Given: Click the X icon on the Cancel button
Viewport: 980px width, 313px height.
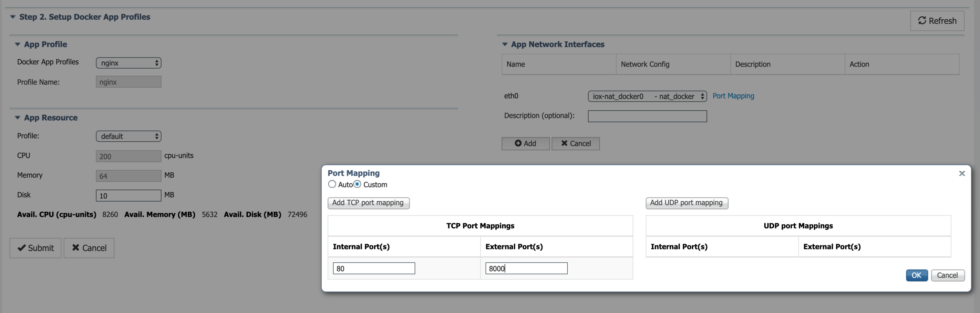Looking at the screenshot, I should coord(76,248).
